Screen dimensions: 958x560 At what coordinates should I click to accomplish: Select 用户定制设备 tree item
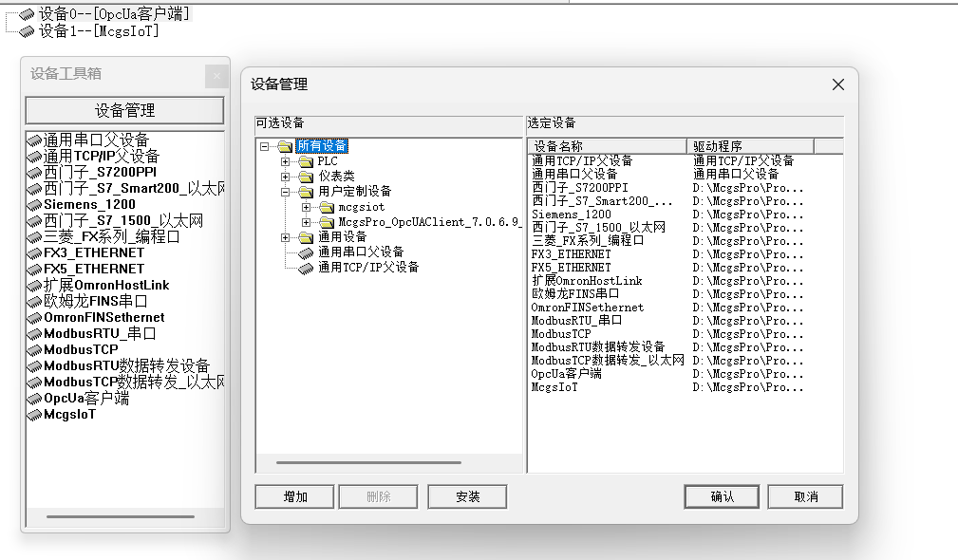pos(354,192)
